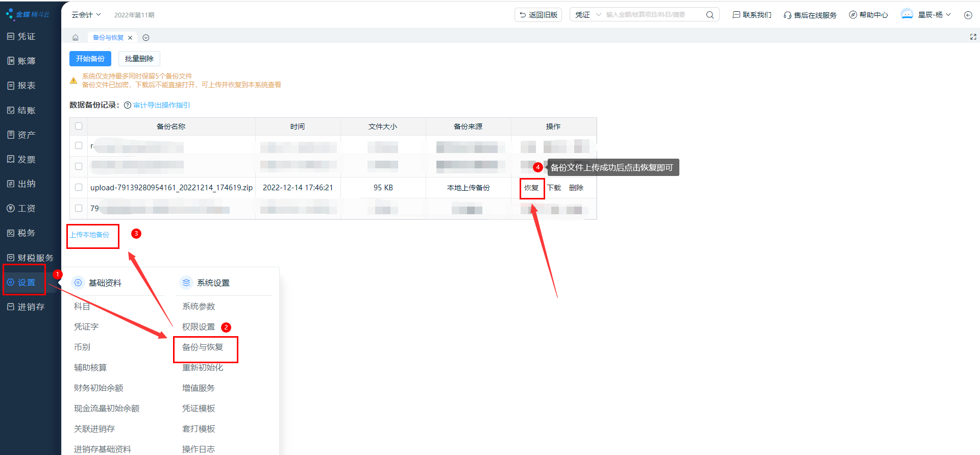Screen dimensions: 980x455
Task: Select 重新初始化 menu item
Action: tap(203, 367)
